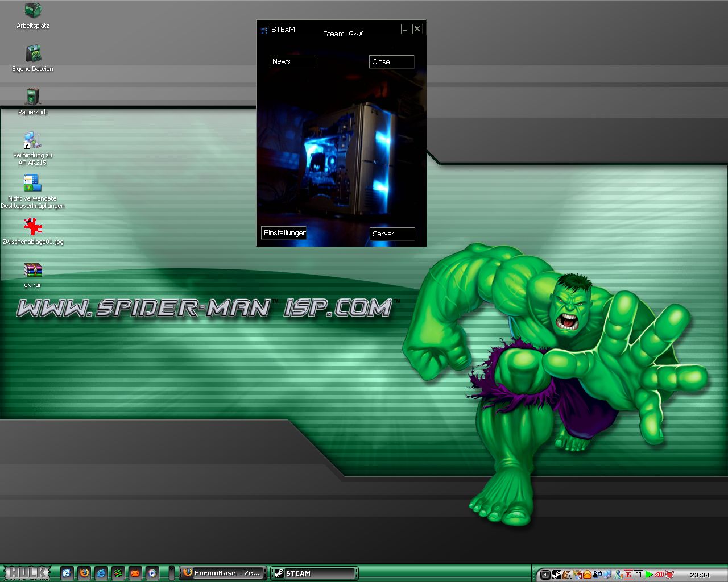Launch Windows Media Player quick launch icon
The image size is (728, 582).
point(152,573)
